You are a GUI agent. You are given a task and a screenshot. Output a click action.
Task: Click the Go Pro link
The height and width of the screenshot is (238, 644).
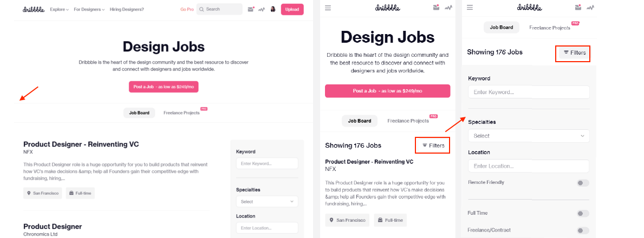[x=187, y=9]
